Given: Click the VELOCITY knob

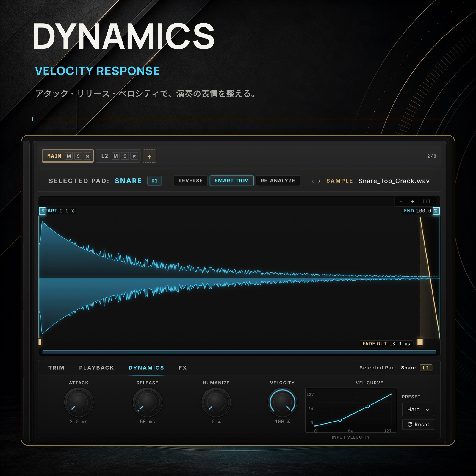Looking at the screenshot, I should click(x=282, y=402).
